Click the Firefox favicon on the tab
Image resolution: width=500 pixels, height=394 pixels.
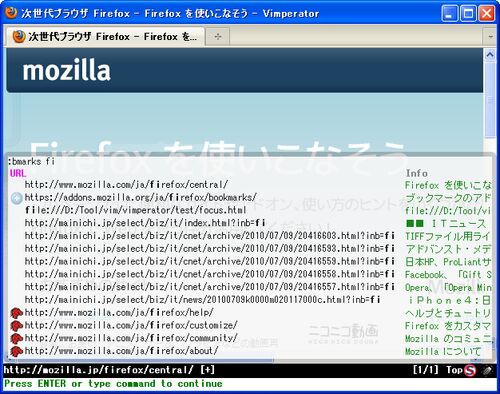click(19, 36)
